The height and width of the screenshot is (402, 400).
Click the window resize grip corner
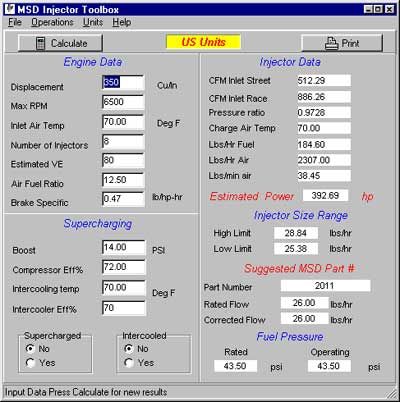coord(392,394)
